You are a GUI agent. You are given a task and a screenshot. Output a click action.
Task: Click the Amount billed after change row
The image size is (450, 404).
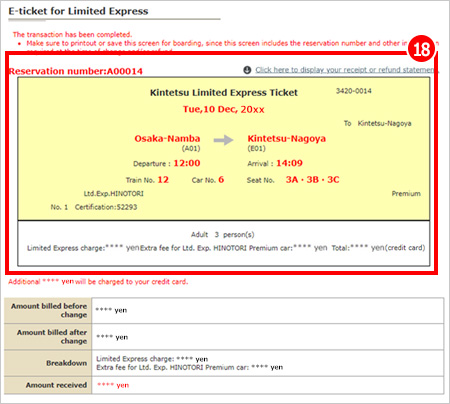224,337
